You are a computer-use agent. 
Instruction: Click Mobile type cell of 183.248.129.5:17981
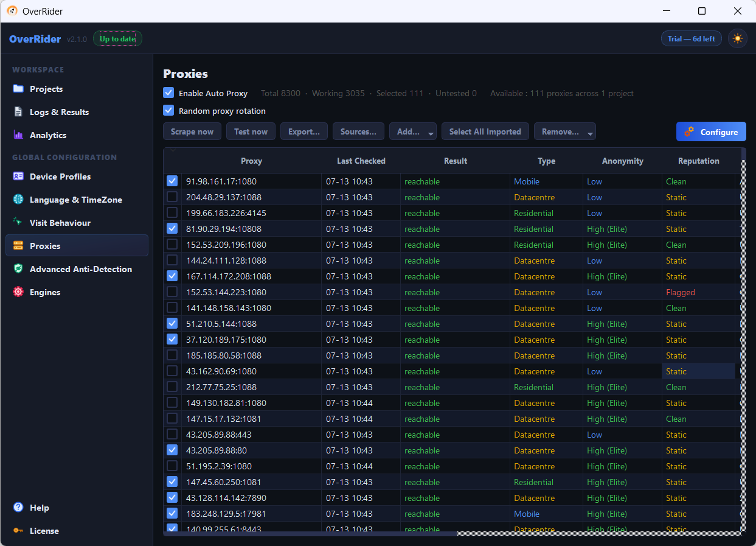[547, 514]
